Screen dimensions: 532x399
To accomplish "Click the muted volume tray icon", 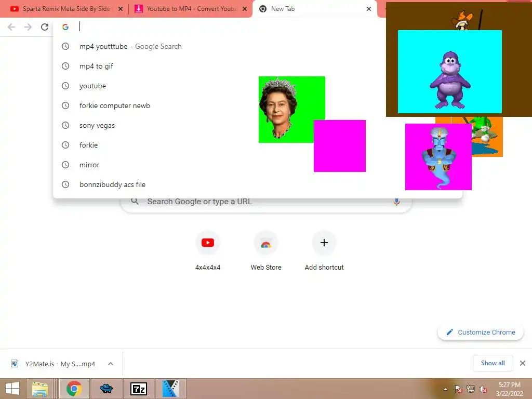I will coord(483,389).
